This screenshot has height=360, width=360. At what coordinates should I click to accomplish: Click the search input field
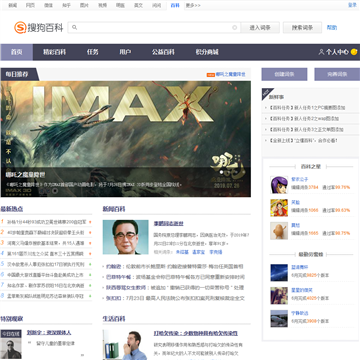154,27
